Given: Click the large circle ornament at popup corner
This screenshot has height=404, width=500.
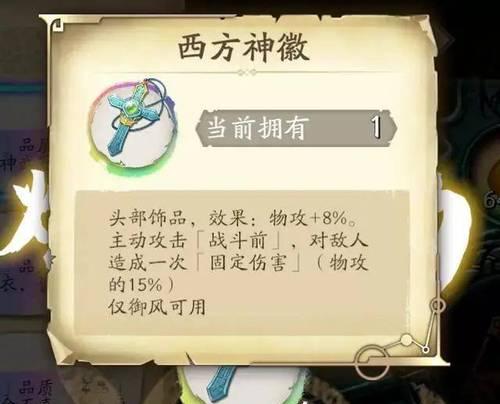Looking at the screenshot, I should [372, 362].
